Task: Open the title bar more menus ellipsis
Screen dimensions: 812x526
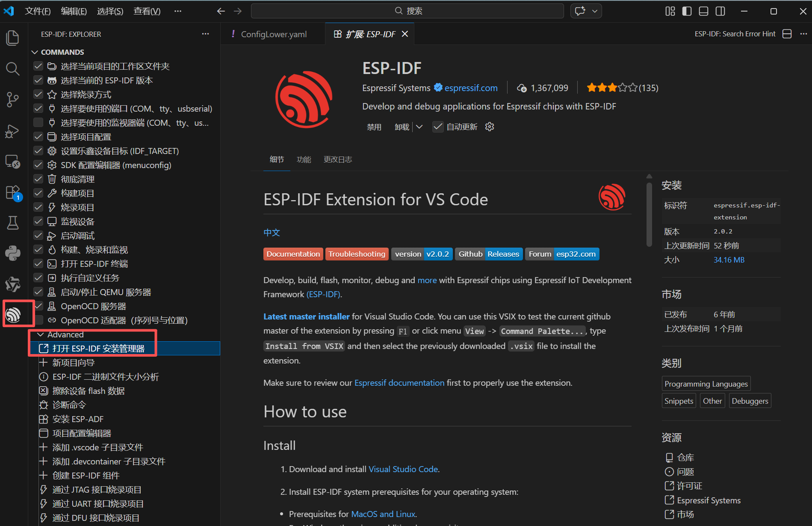Action: click(178, 11)
